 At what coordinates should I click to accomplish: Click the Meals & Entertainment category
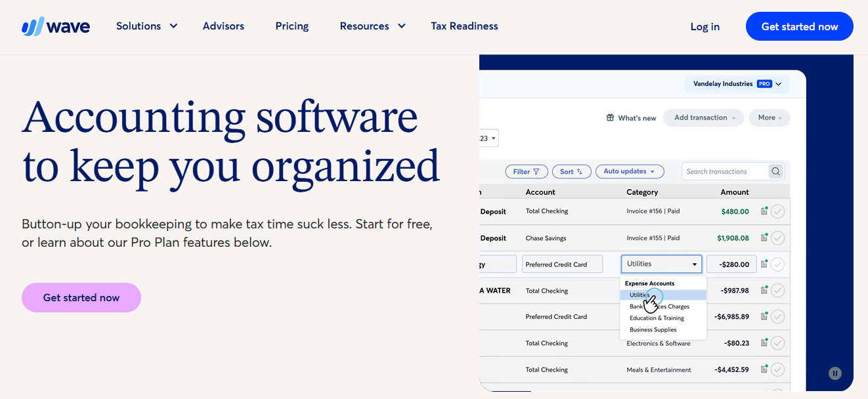[x=659, y=369]
